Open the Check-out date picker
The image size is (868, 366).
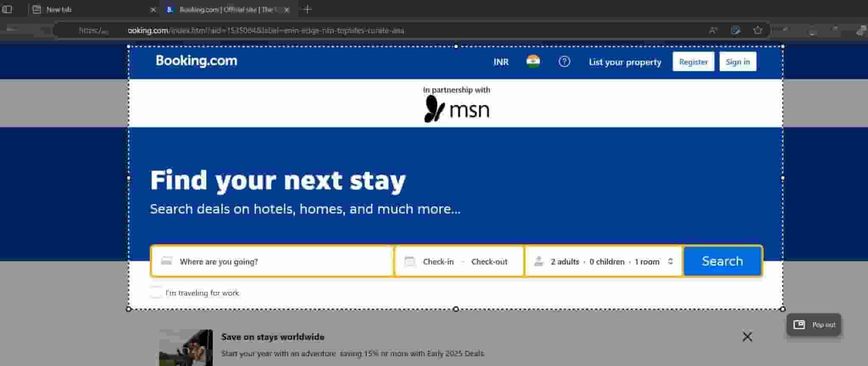489,262
